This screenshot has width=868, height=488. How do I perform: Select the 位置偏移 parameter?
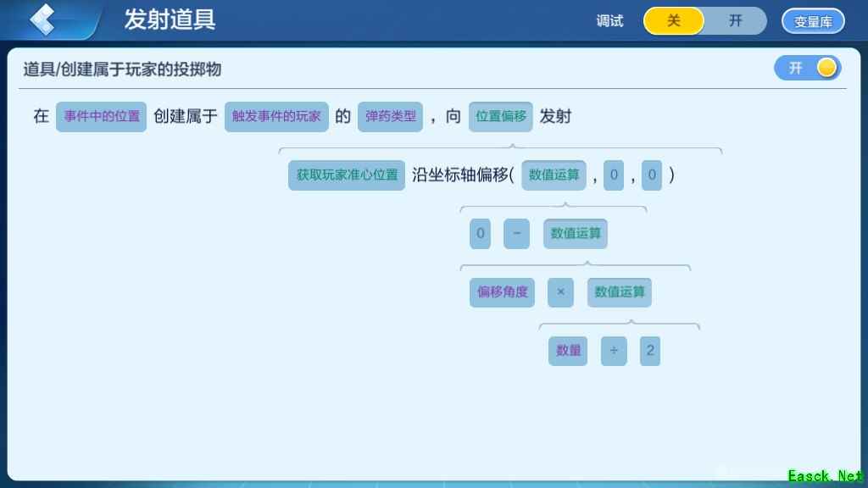(500, 116)
